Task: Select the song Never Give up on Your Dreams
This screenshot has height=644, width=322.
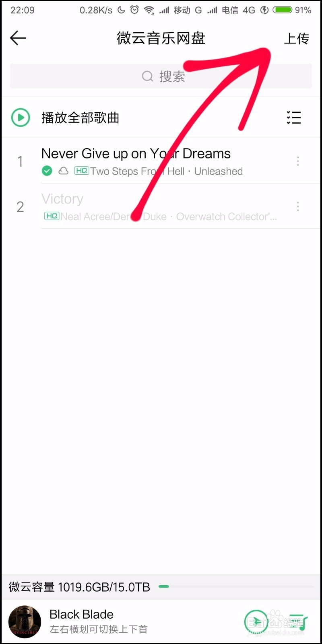Action: click(161, 161)
